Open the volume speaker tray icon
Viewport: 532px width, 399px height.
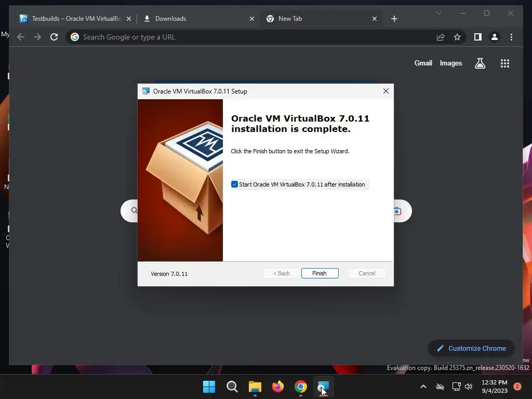point(469,387)
